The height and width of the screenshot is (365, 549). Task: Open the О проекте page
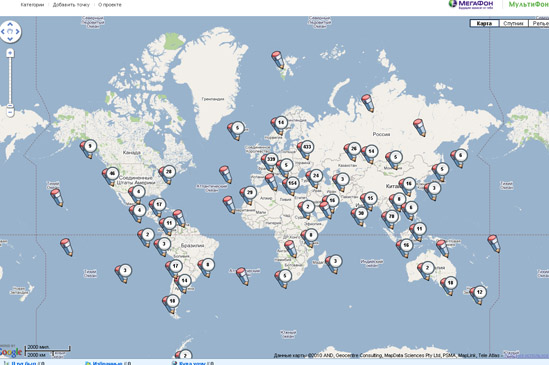110,5
